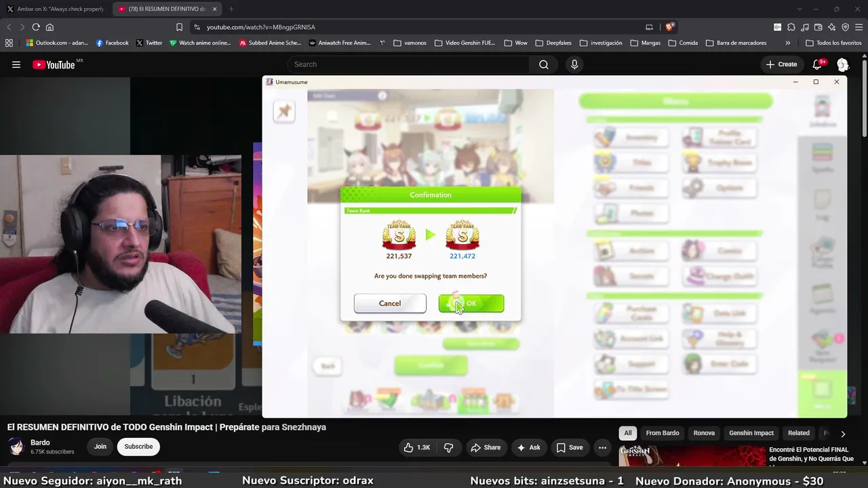Click the Ask button below the video
Image resolution: width=868 pixels, height=488 pixels.
click(528, 447)
